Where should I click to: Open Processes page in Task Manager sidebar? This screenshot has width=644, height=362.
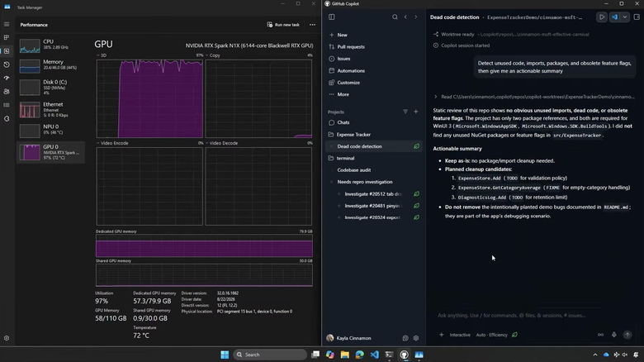pyautogui.click(x=7, y=37)
